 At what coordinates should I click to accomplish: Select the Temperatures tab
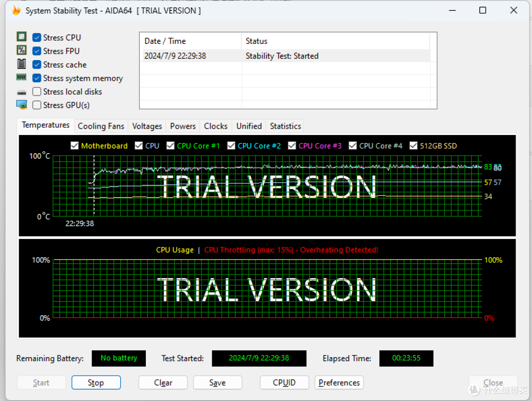pyautogui.click(x=45, y=125)
